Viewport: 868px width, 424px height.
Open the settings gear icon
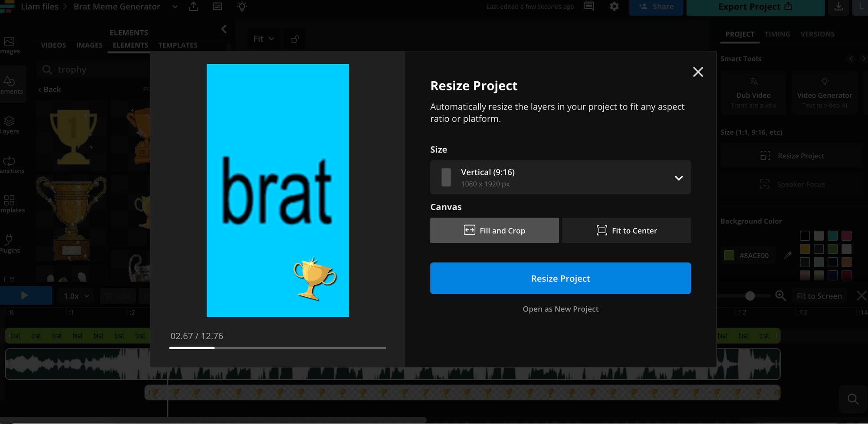pos(614,7)
